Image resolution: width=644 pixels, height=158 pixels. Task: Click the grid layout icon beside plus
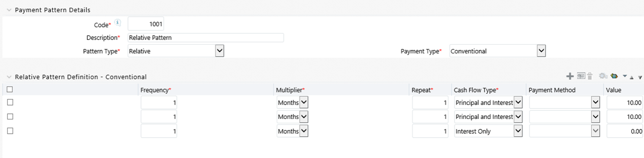point(581,76)
